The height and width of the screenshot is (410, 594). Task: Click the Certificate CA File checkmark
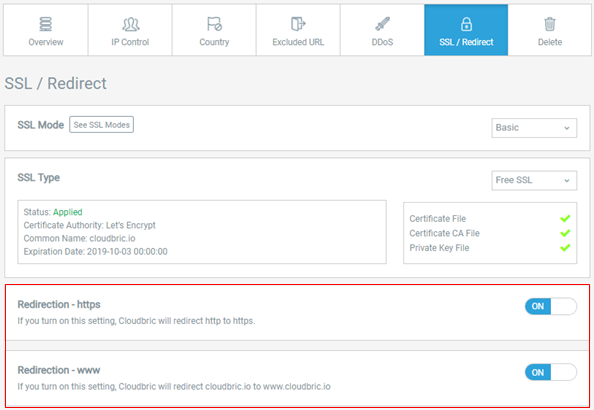pos(565,233)
